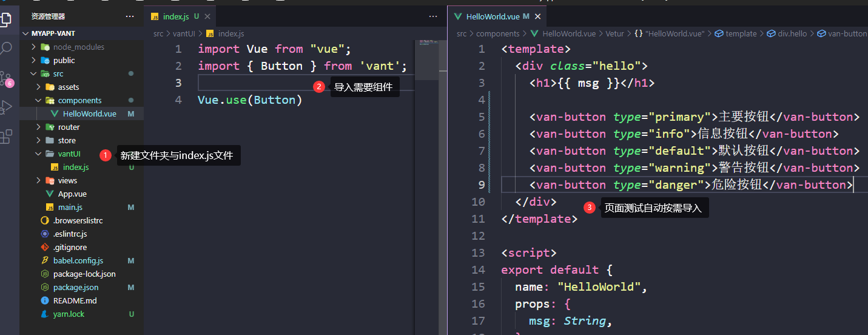Expand the router folder
The image size is (868, 335).
tap(69, 127)
